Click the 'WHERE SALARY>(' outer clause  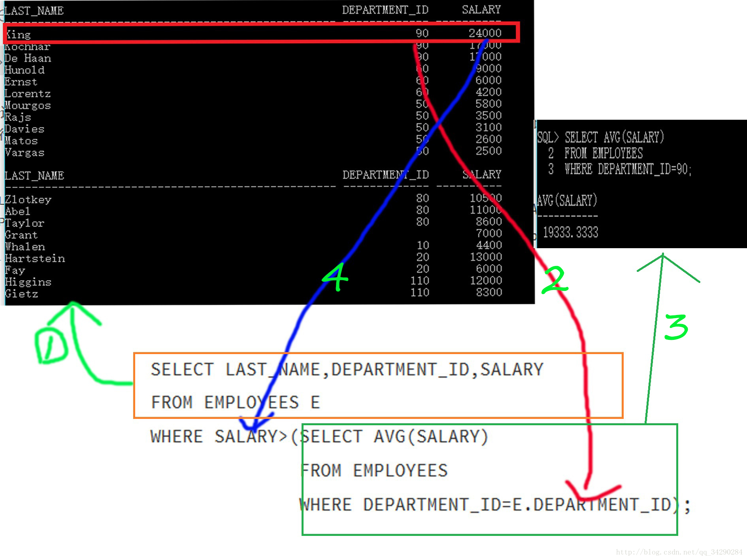[224, 437]
